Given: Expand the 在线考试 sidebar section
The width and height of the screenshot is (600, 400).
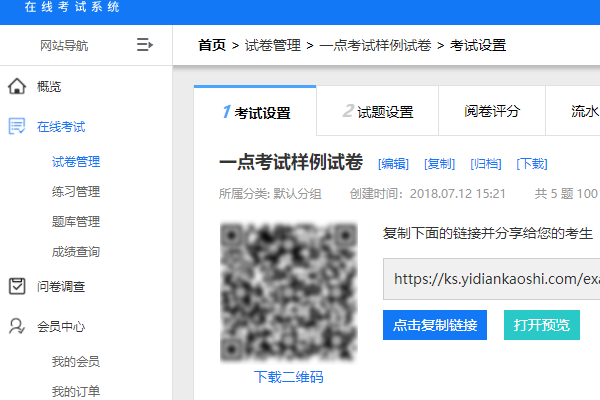Looking at the screenshot, I should click(x=61, y=127).
